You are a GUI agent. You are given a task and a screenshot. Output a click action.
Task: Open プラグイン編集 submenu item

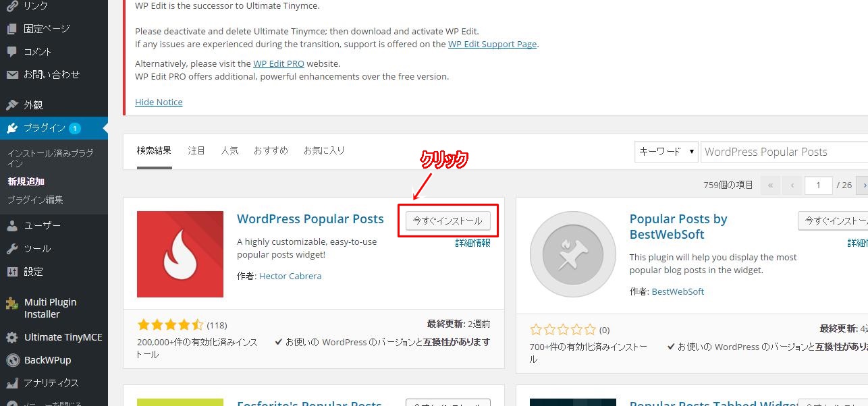[x=35, y=200]
